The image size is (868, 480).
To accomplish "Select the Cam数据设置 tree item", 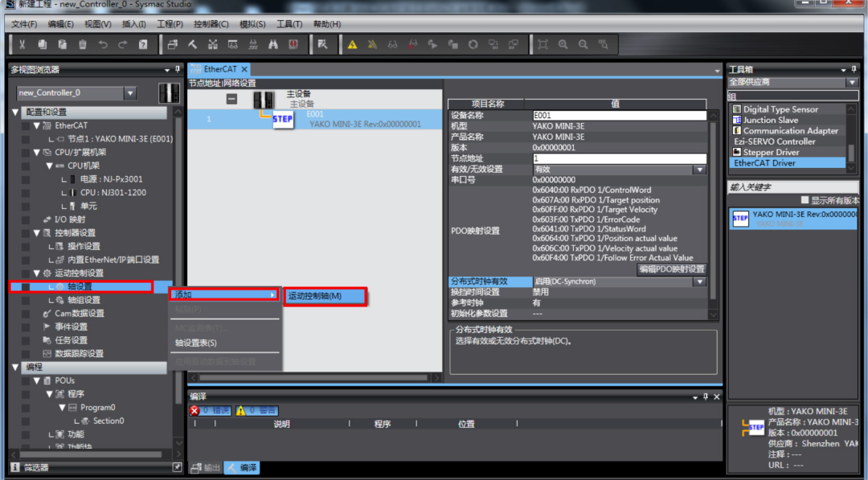I will (79, 314).
